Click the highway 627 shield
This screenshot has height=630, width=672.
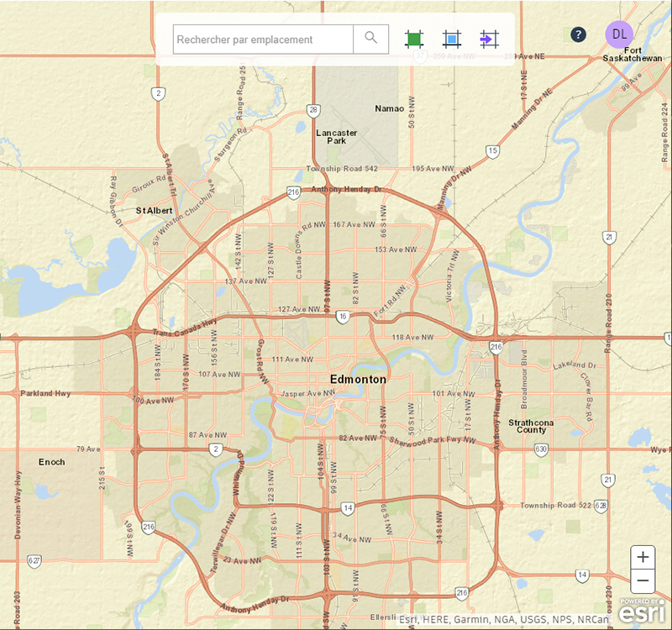coord(34,561)
